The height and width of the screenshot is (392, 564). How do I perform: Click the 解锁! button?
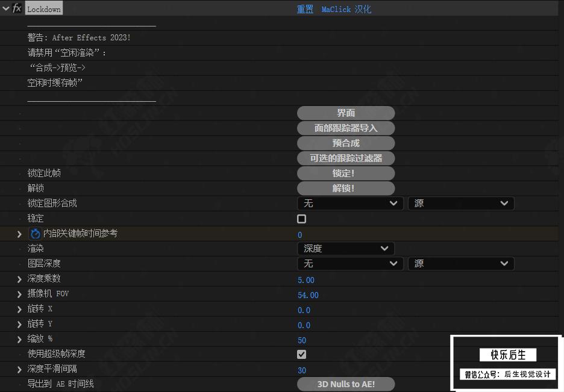click(346, 188)
